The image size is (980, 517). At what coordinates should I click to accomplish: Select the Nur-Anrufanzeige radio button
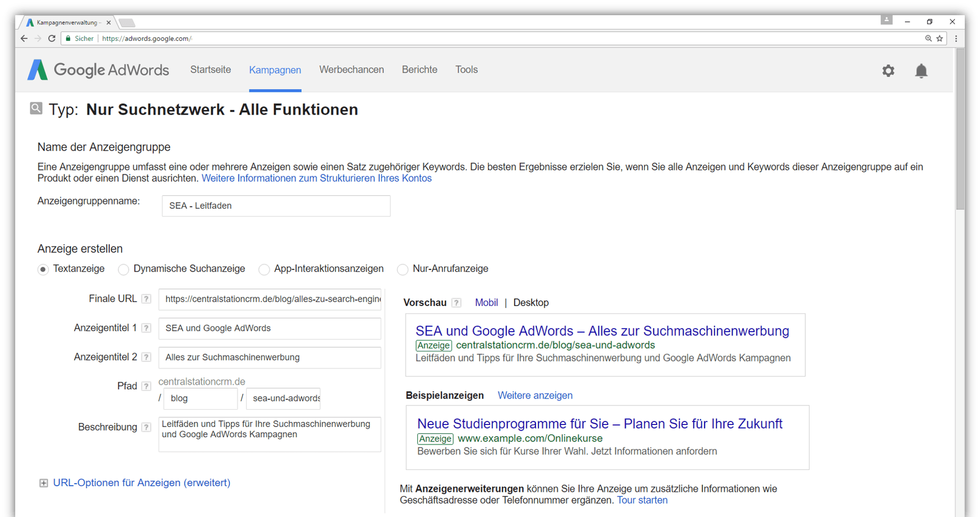click(x=402, y=269)
